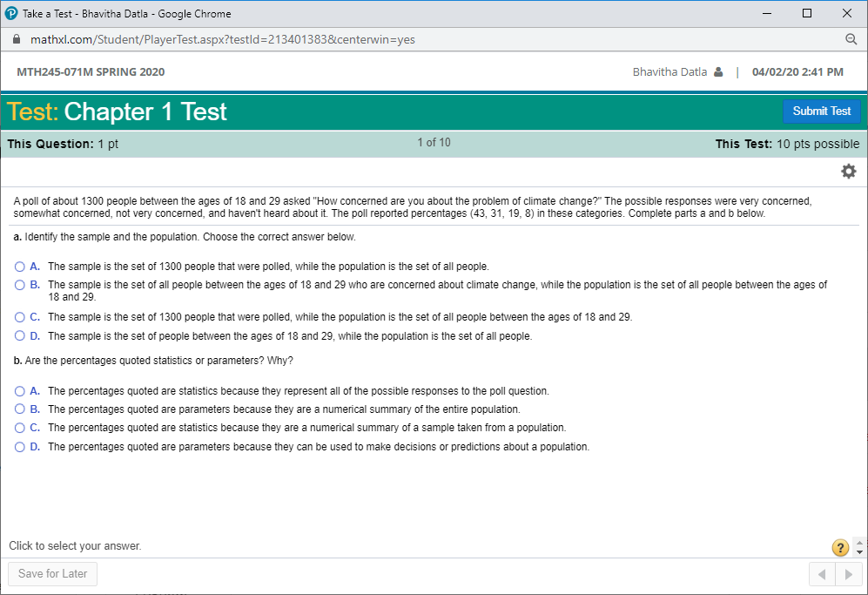This screenshot has height=595, width=868.
Task: Open the Bhavitha Datla account link
Action: 670,72
